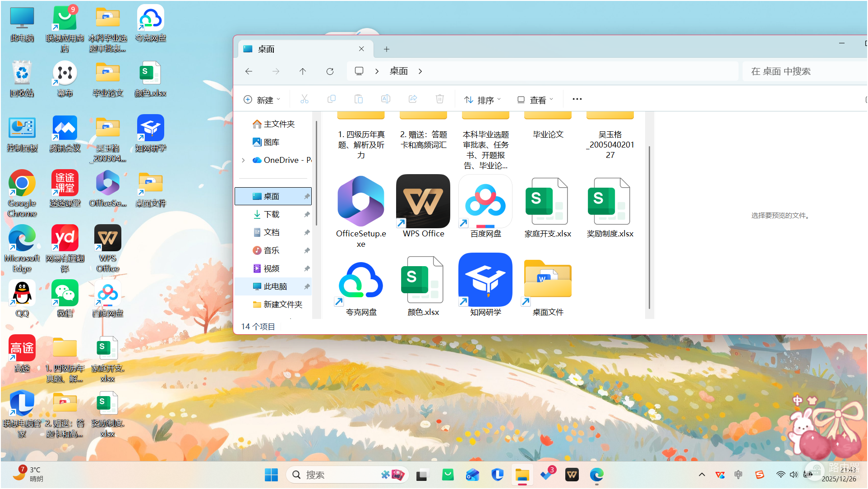Screen dimensions: 868x489
Task: Click 桌面 breadcrumb in the address bar
Action: pyautogui.click(x=399, y=71)
